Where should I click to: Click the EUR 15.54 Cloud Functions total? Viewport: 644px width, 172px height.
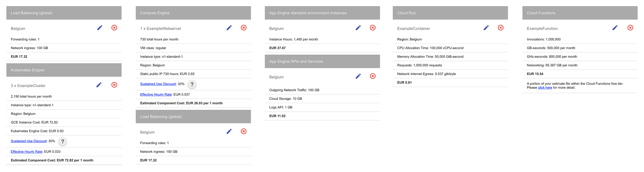[535, 74]
